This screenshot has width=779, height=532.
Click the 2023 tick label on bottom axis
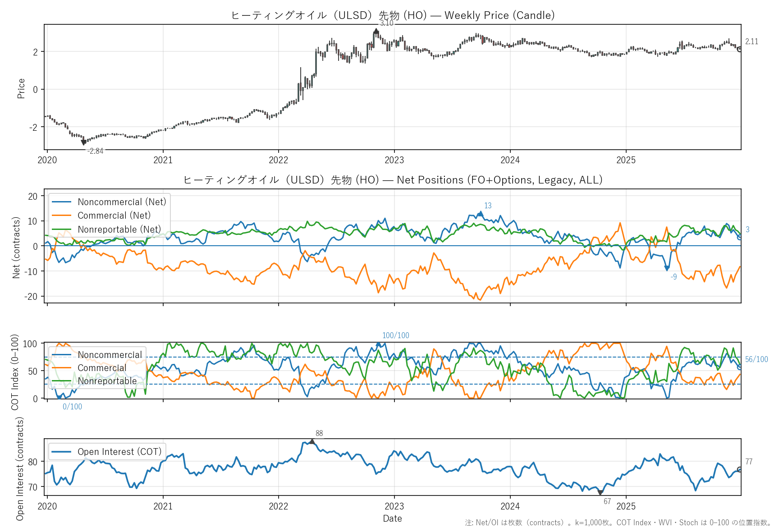(x=394, y=506)
